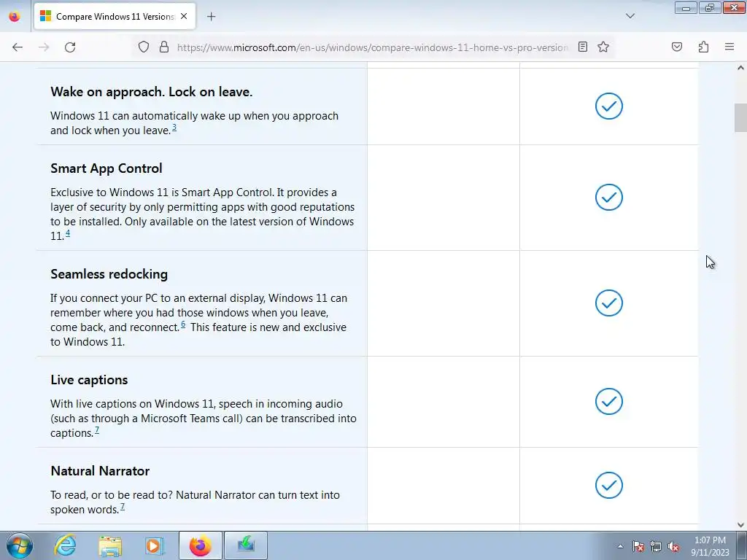Click checkmark for Wake on approach row

point(609,106)
